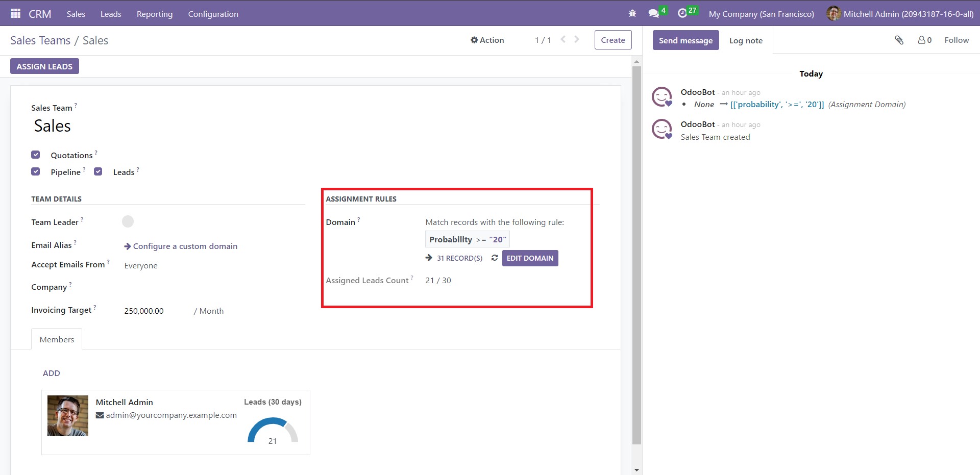Click the 1 / 1 pager counter
Screen dimensions: 980x475
(x=543, y=40)
